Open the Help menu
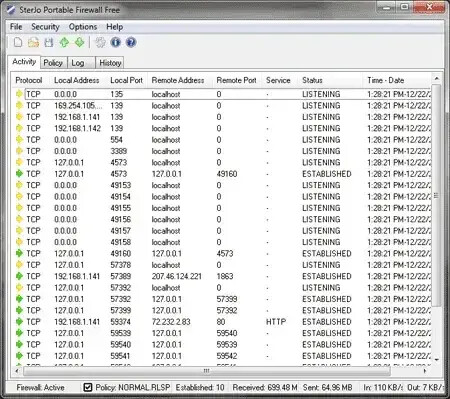Image resolution: width=450 pixels, height=399 pixels. click(115, 27)
